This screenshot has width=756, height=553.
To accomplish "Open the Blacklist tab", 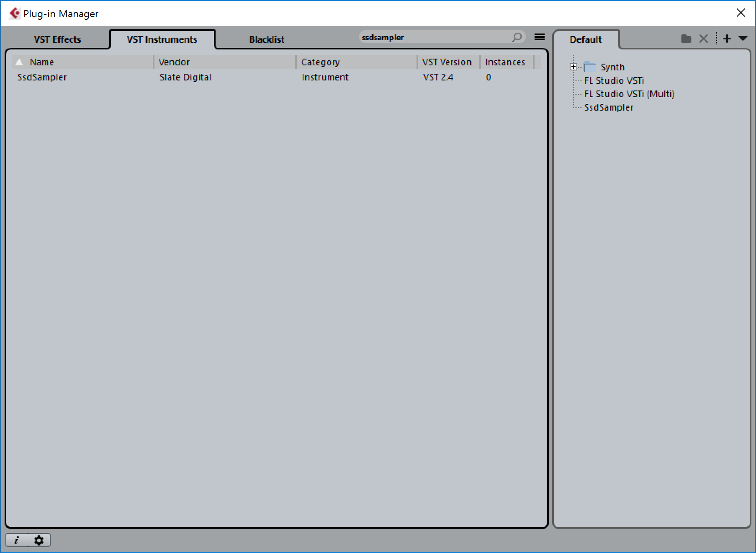I will point(267,39).
